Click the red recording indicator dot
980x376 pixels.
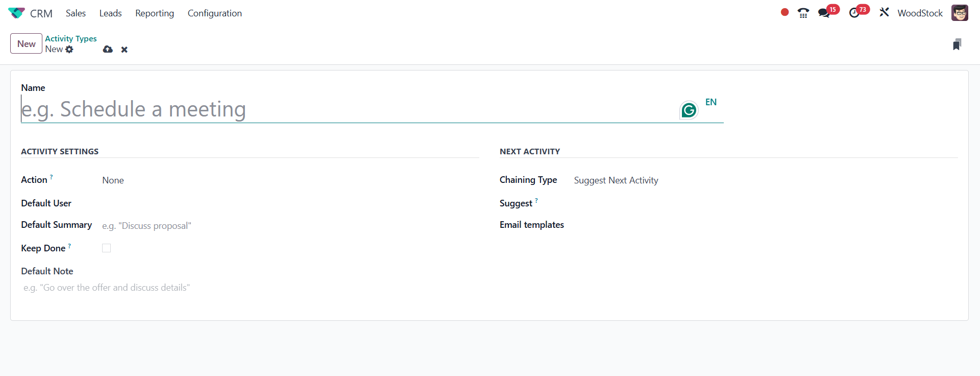[x=785, y=12]
